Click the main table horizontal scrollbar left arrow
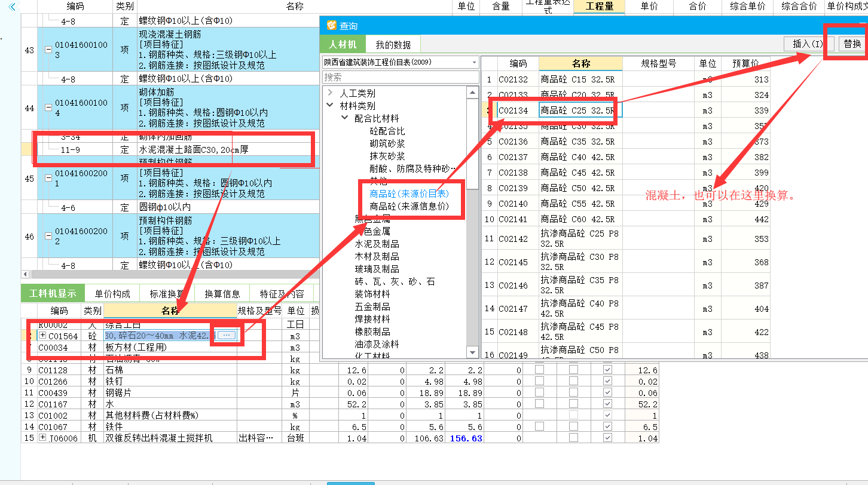Screen dimensions: 868x485 pyautogui.click(x=25, y=274)
